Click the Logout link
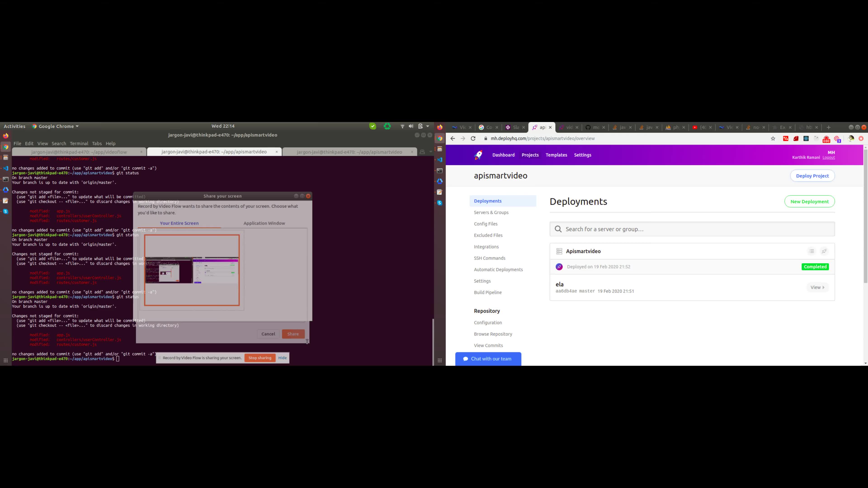This screenshot has width=868, height=488. pos(829,158)
